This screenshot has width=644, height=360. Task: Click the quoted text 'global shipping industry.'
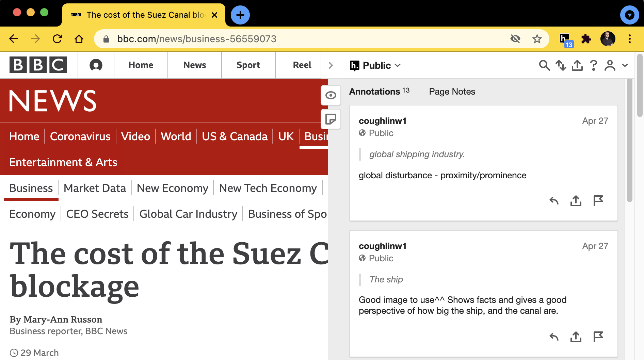point(417,154)
